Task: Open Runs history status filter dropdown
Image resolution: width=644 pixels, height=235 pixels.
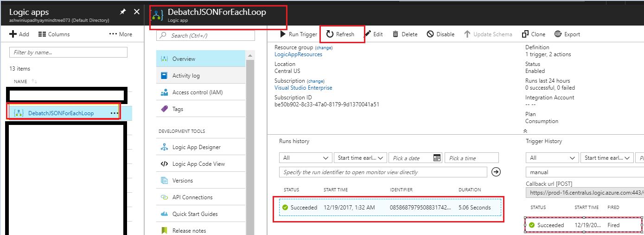Action: 306,158
